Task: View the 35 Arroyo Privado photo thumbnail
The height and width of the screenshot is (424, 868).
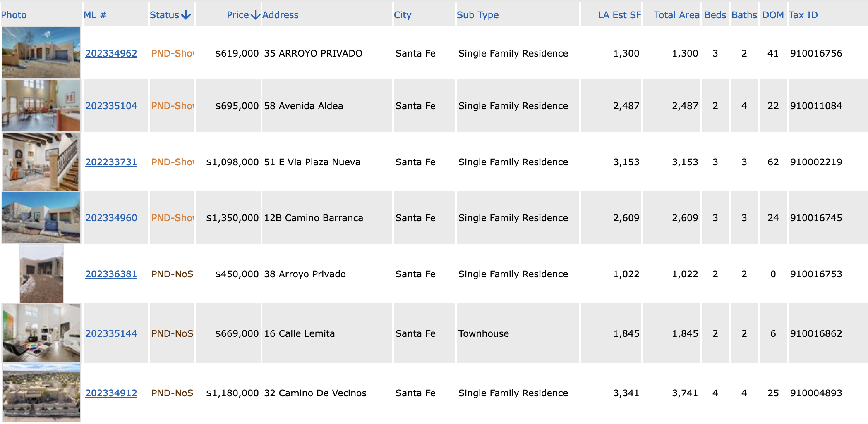Action: (41, 53)
